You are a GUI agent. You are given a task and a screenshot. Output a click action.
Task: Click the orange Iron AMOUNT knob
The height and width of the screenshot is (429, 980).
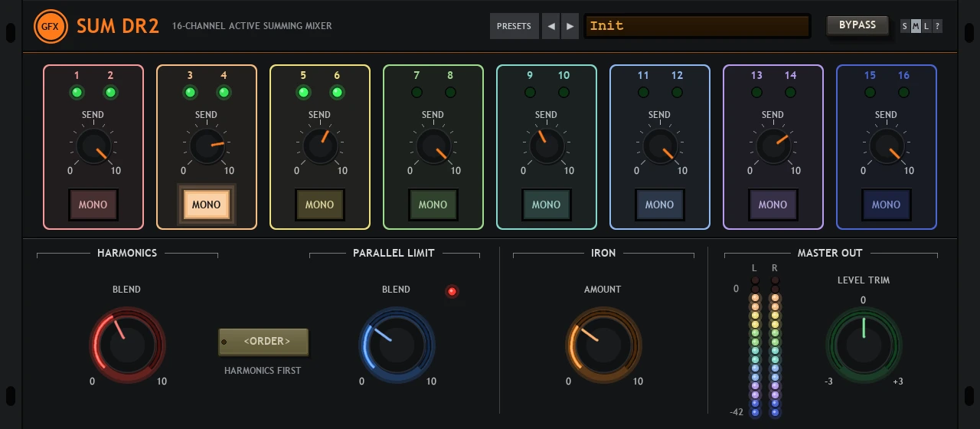pyautogui.click(x=603, y=345)
